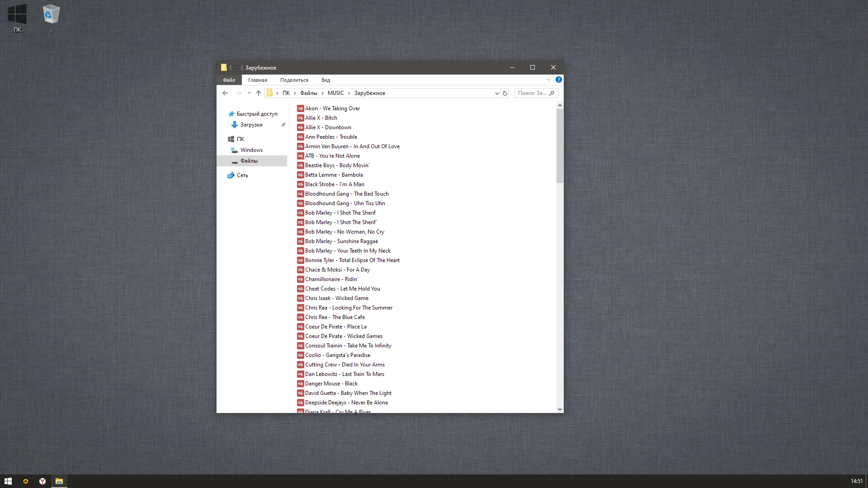This screenshot has width=868, height=488.
Task: Open the ПК desktop icon
Action: pos(17,19)
